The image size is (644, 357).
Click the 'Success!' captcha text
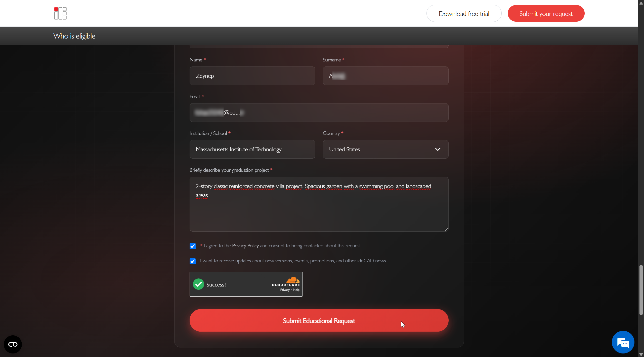tap(216, 284)
